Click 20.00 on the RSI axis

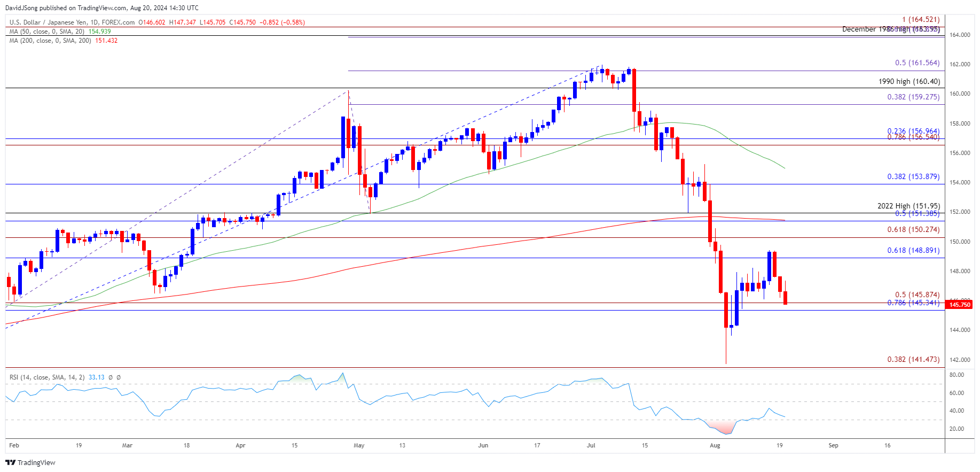[957, 429]
